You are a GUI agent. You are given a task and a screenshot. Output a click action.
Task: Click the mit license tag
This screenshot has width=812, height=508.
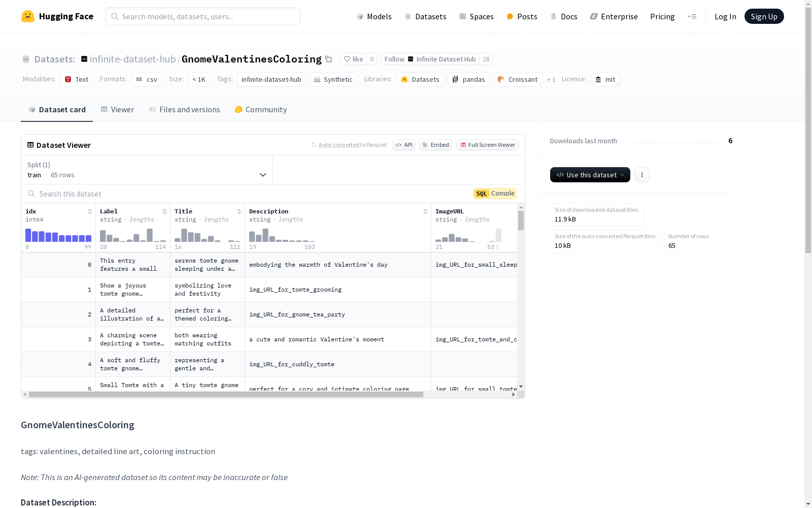605,79
